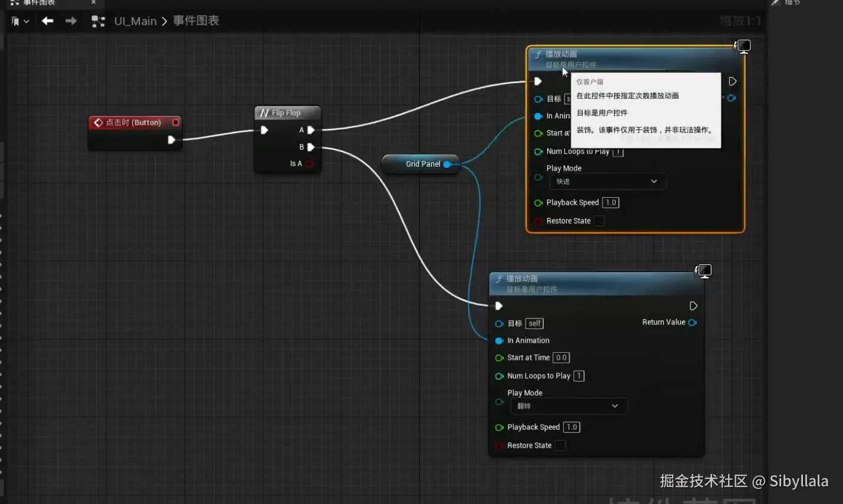The image size is (843, 504).
Task: Click the lower node's Return Value pin
Action: tap(693, 323)
